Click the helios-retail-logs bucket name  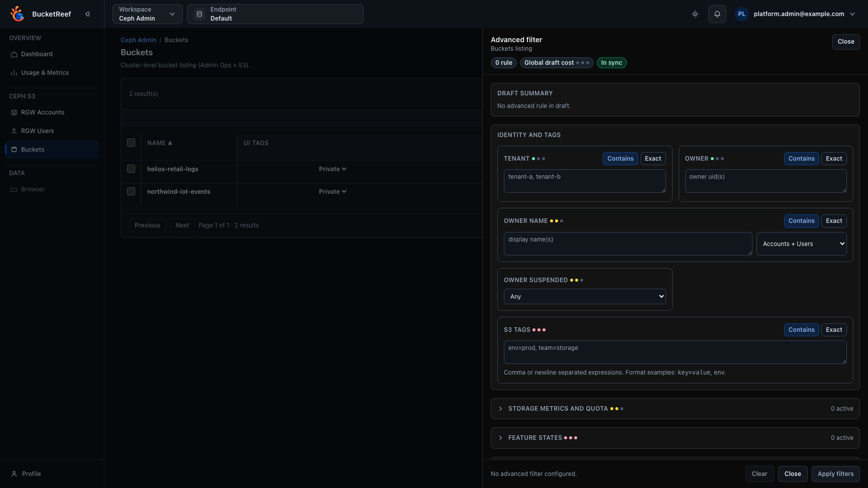click(173, 169)
